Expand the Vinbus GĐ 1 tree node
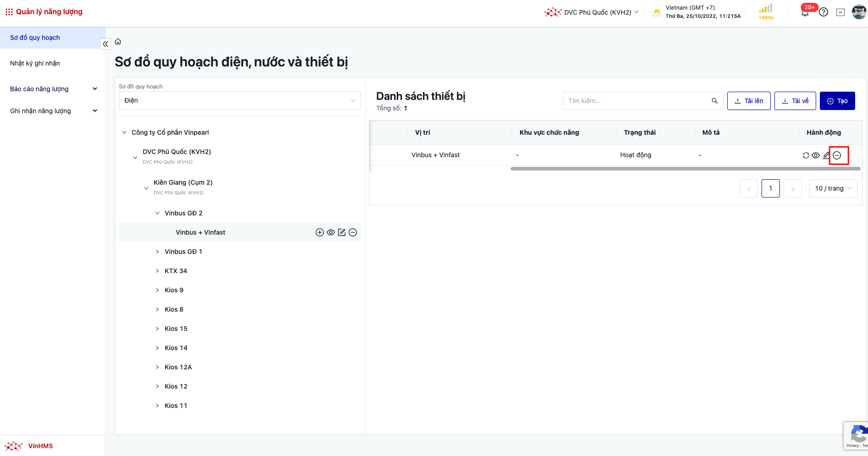 click(157, 252)
